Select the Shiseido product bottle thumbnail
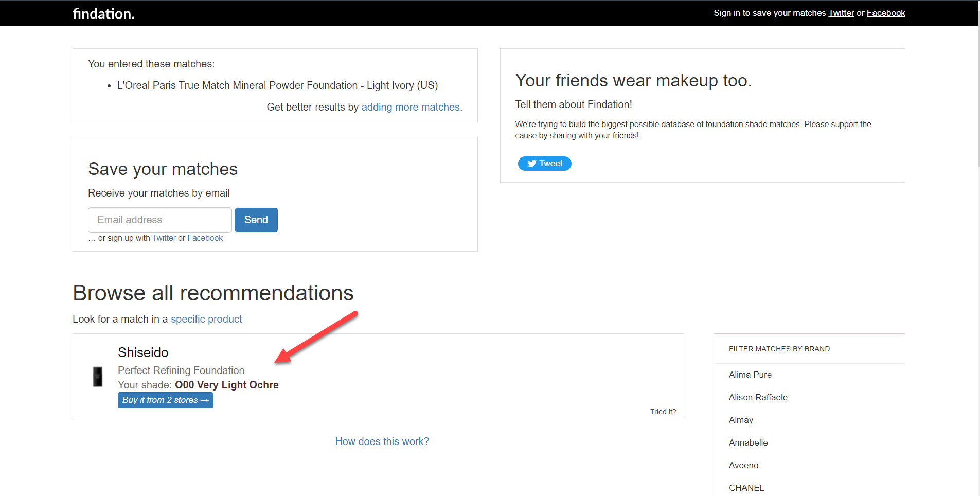Viewport: 980px width, 496px height. coord(98,377)
